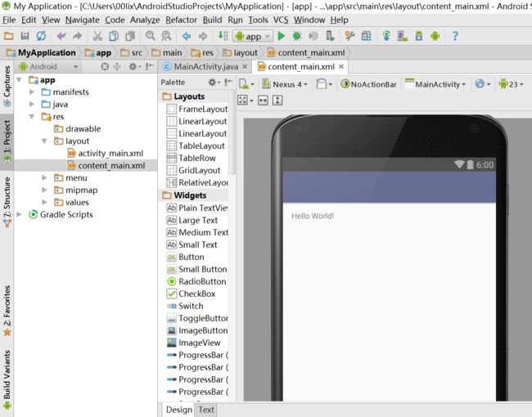Expand the java folder
The height and width of the screenshot is (417, 532).
coord(32,104)
